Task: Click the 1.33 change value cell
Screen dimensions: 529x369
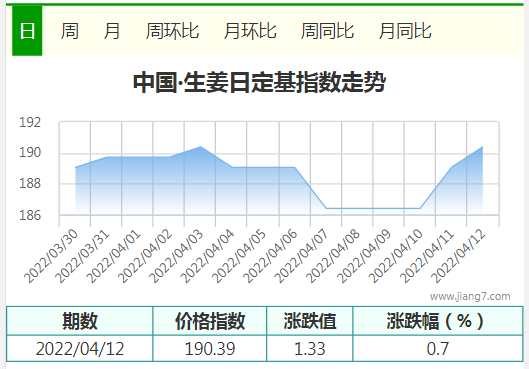Action: pyautogui.click(x=310, y=348)
